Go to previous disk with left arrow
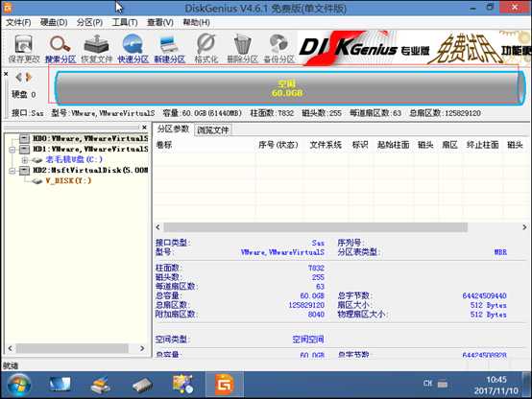 pos(18,78)
